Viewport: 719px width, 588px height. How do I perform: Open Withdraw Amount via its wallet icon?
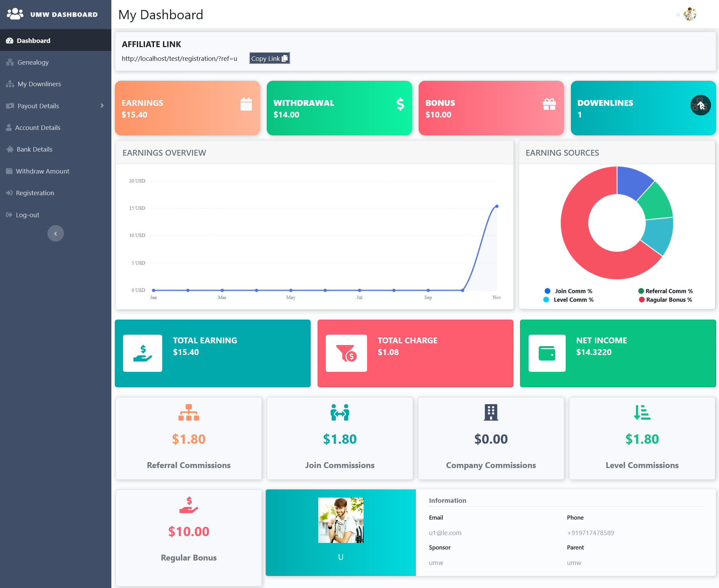(x=10, y=171)
